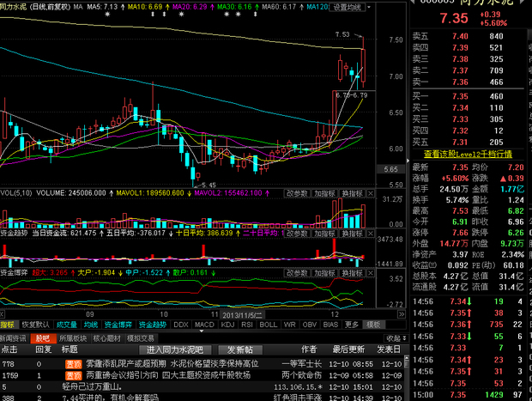Go to the next stock with the right arrow

[523, 2]
